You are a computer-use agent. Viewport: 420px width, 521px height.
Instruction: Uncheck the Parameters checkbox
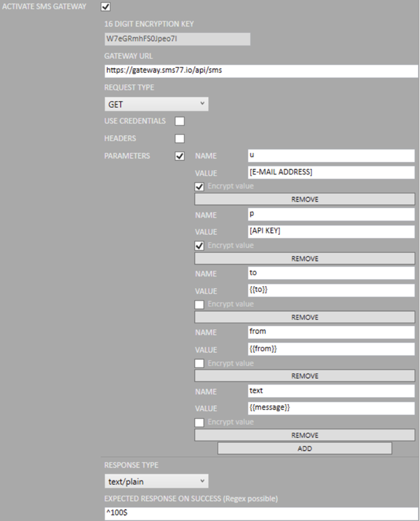(180, 156)
